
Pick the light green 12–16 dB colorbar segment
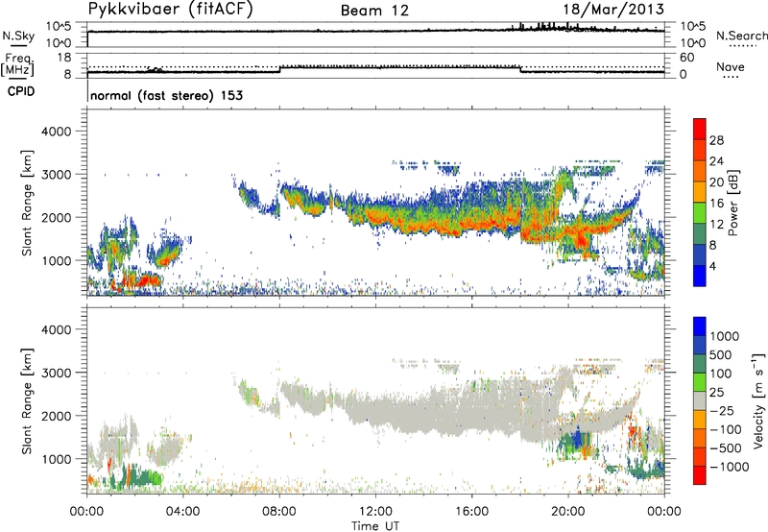700,213
